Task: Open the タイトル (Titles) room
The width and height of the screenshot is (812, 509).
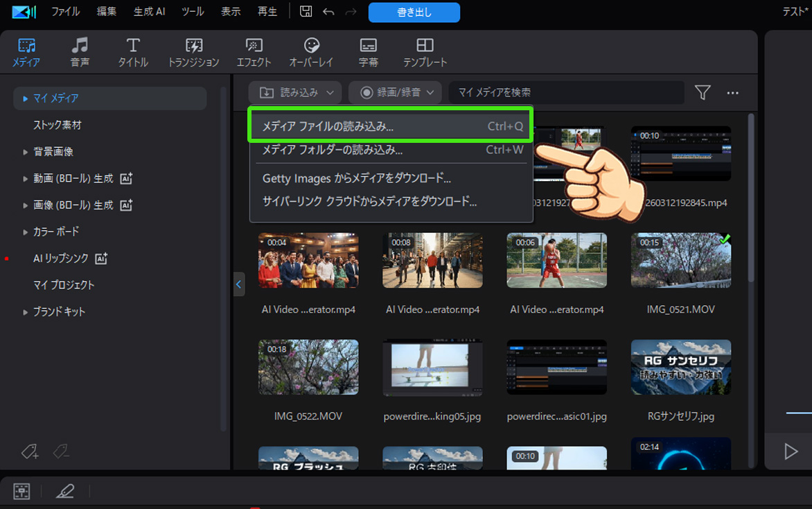Action: click(x=132, y=51)
